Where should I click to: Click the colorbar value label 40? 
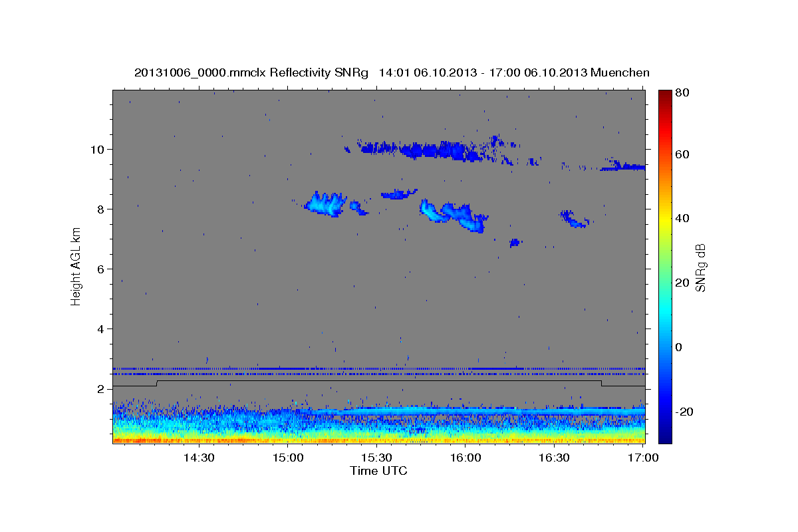tap(682, 218)
